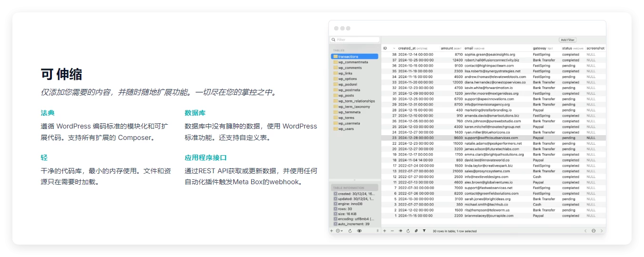Click the Add Filter button
644x257 pixels.
(x=567, y=40)
